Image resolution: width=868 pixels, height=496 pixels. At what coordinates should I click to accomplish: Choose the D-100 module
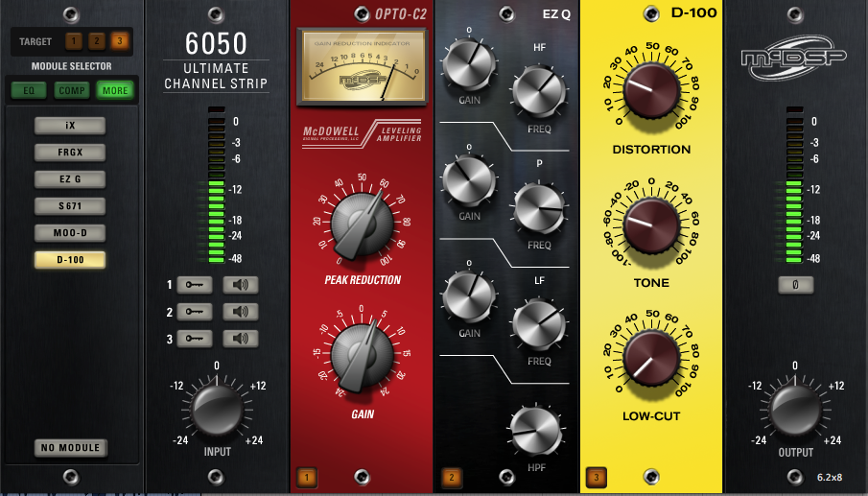tap(70, 260)
